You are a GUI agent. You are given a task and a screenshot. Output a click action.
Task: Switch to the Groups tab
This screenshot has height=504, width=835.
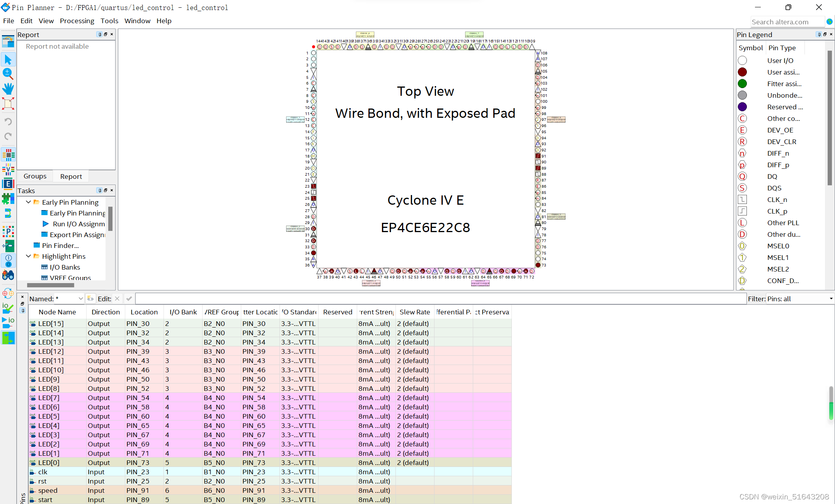(35, 176)
